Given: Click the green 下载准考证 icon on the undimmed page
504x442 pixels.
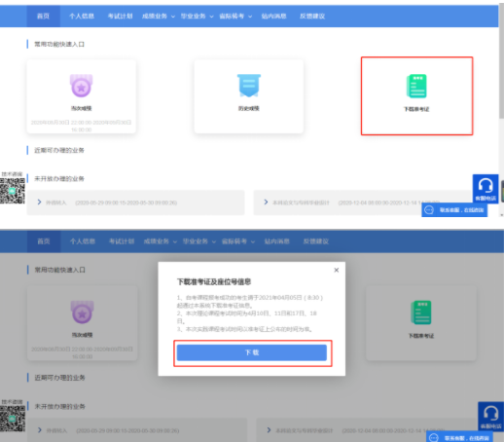Looking at the screenshot, I should tap(416, 86).
